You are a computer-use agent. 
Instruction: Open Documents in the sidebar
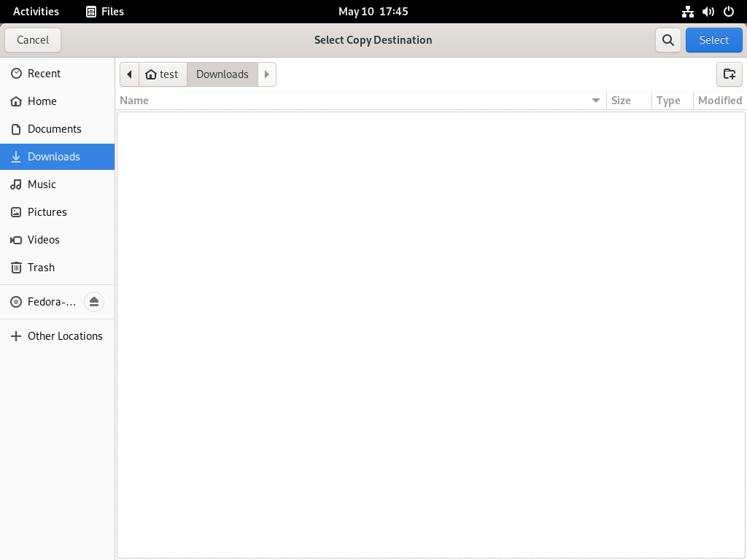[57, 128]
